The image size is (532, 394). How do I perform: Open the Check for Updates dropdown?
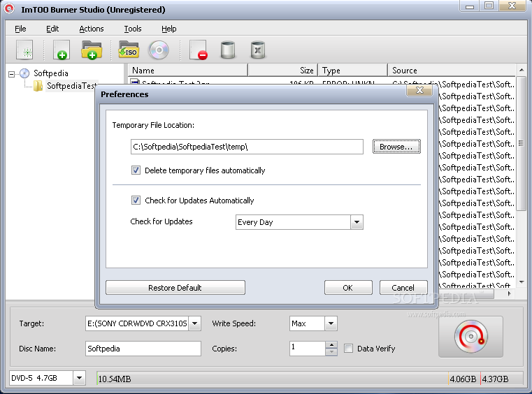[357, 222]
